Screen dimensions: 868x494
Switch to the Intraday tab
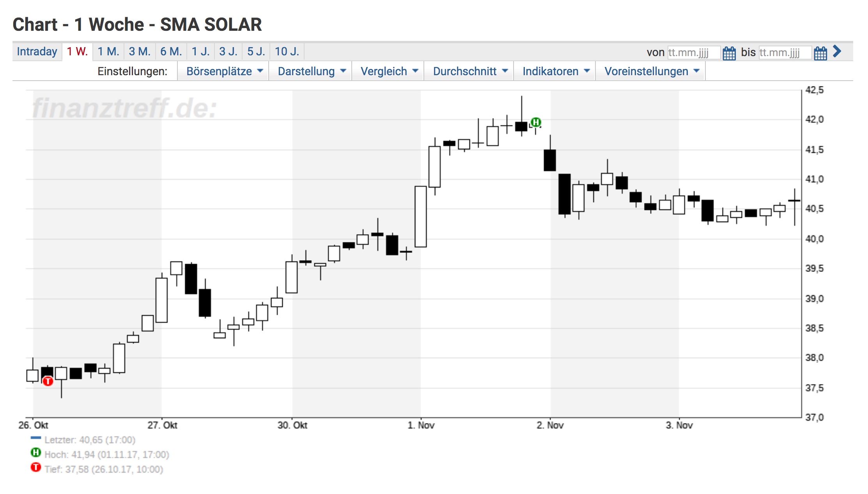point(37,51)
